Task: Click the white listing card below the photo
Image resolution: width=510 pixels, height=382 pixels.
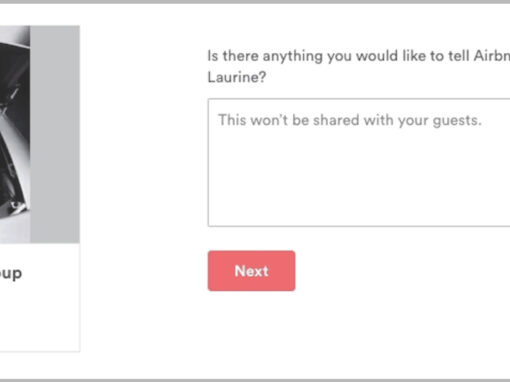Action: (x=40, y=297)
